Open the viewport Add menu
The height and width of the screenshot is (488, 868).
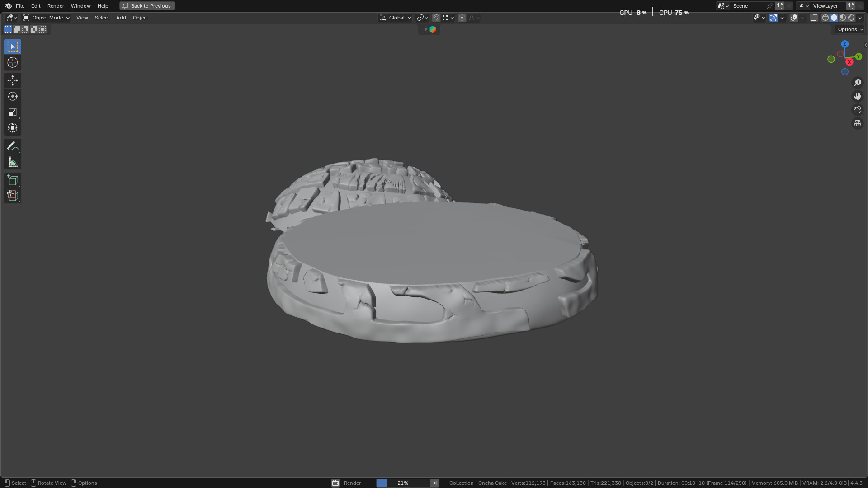(121, 18)
